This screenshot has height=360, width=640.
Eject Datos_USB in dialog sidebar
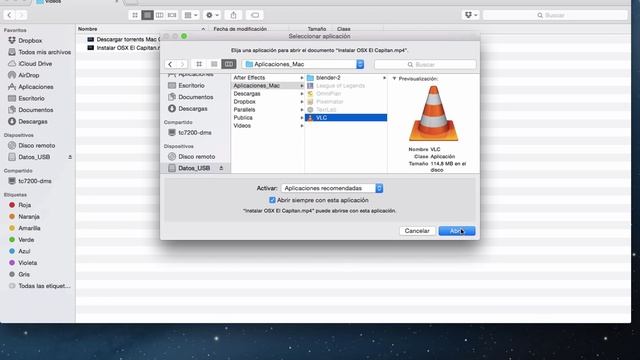(221, 168)
